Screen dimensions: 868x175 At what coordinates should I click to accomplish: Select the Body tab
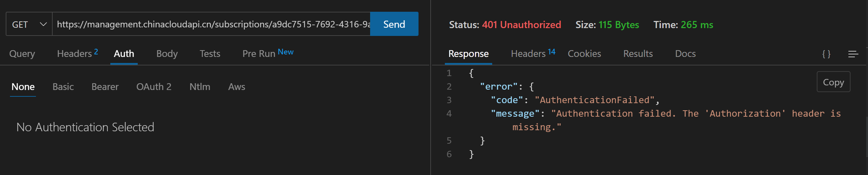tap(167, 54)
